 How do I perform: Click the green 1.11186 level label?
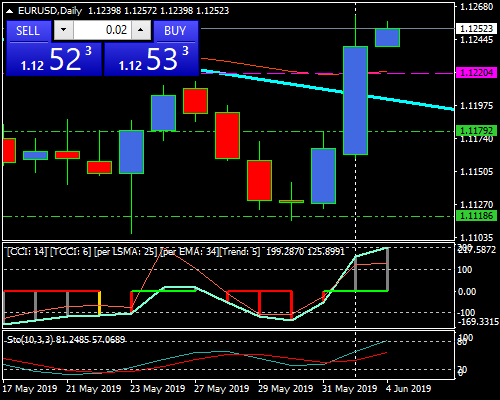coord(476,216)
